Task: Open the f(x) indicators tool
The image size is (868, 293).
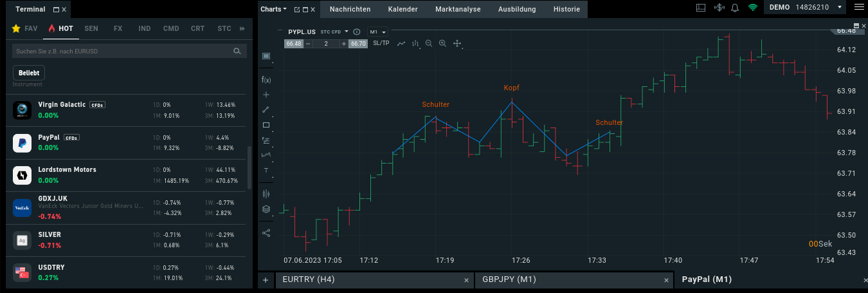Action: pos(266,80)
